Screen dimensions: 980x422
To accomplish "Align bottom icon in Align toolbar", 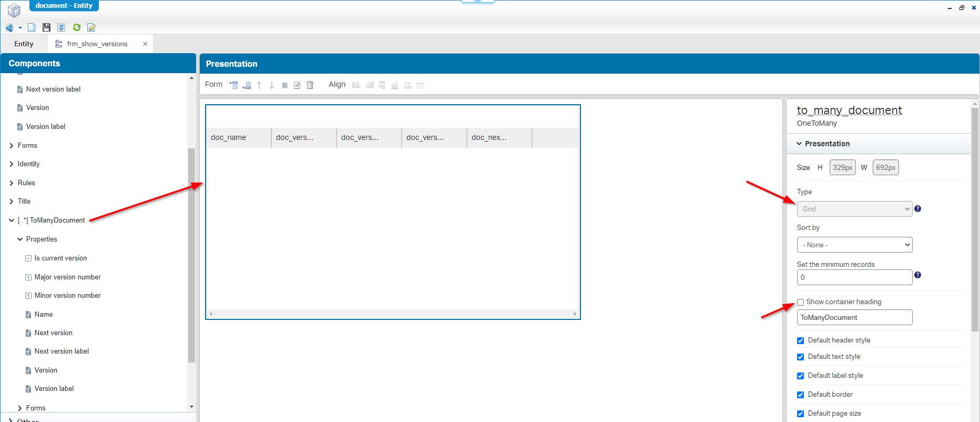I will coord(395,85).
